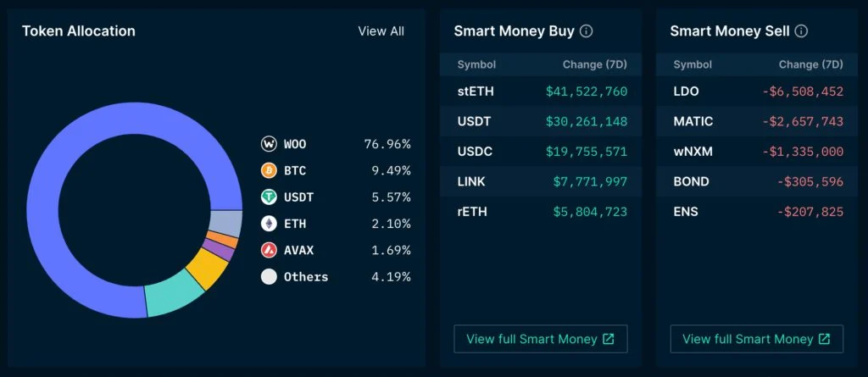Click the wNXM row in Smart Money Sell

pos(757,151)
